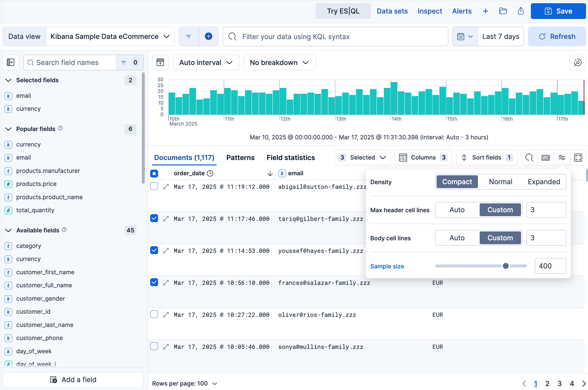Click the share icon in top bar

tap(521, 11)
